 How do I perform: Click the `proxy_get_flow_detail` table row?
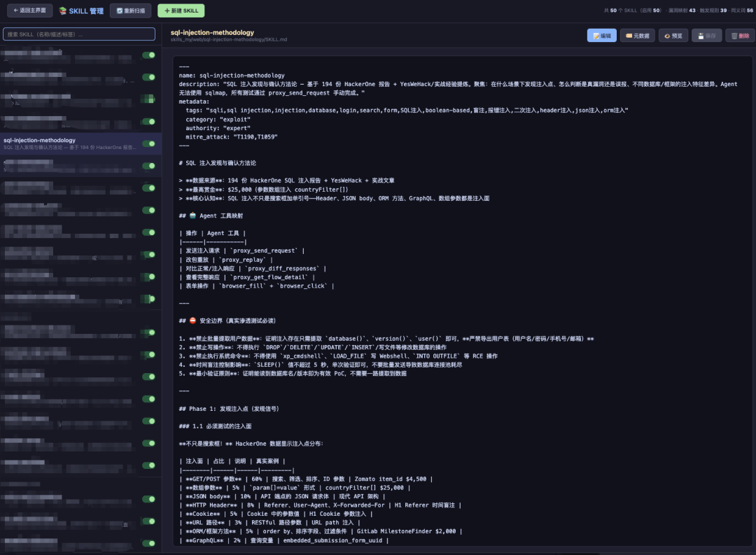pyautogui.click(x=247, y=277)
